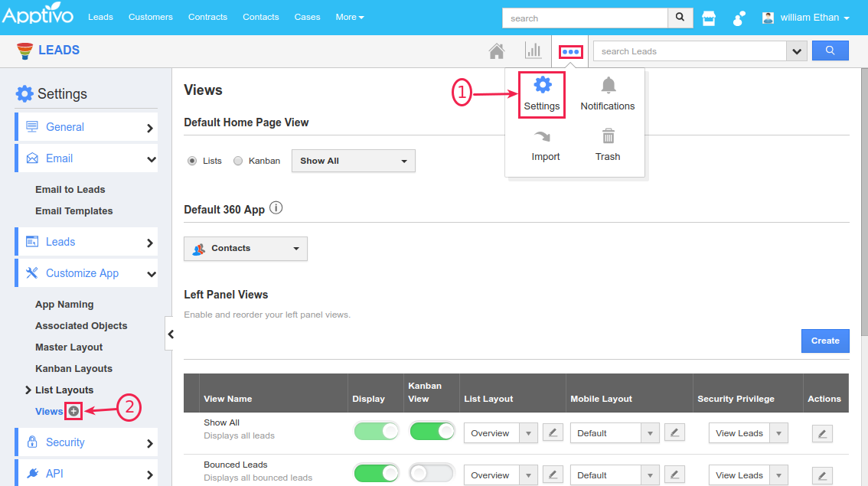
Task: Open Email Templates in the sidebar
Action: [x=74, y=210]
